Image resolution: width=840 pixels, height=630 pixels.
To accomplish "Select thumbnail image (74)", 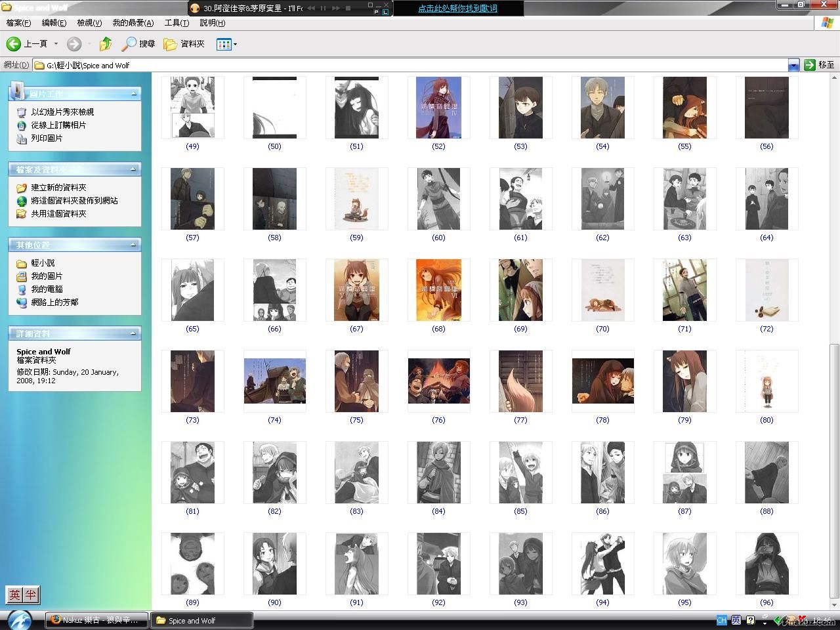I will tap(274, 381).
